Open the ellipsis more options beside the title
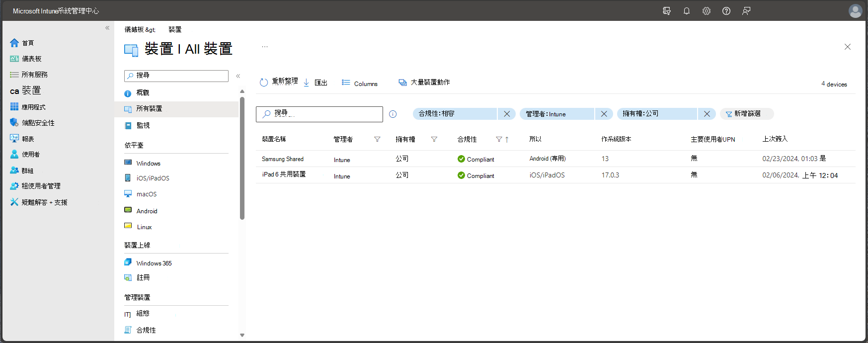 pos(265,47)
